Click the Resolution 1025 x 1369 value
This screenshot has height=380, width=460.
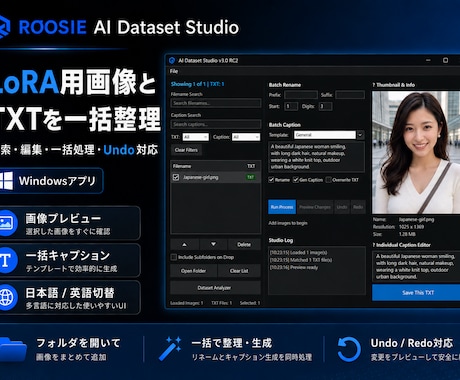point(411,227)
